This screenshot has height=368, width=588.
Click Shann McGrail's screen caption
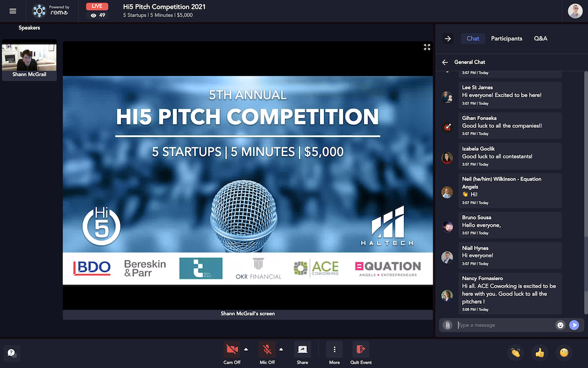tap(248, 314)
